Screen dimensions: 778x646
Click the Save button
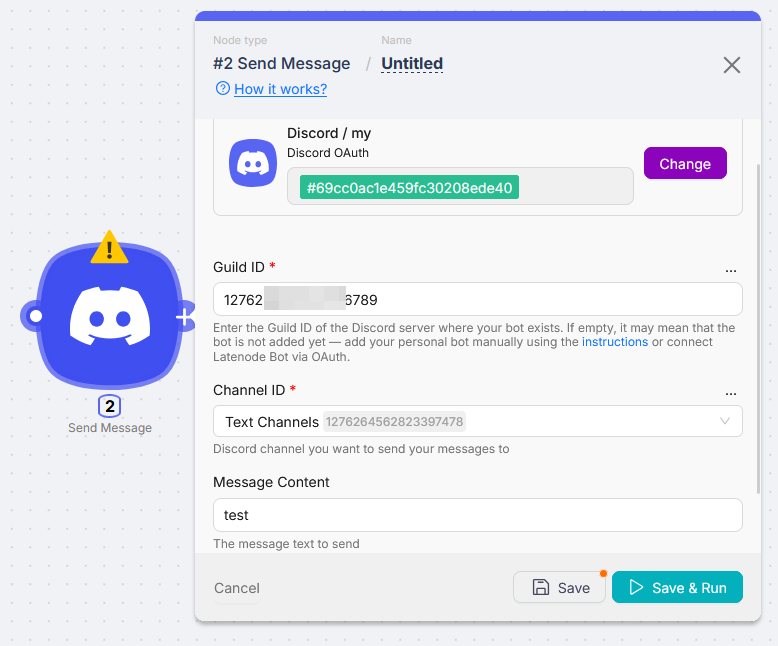[561, 588]
